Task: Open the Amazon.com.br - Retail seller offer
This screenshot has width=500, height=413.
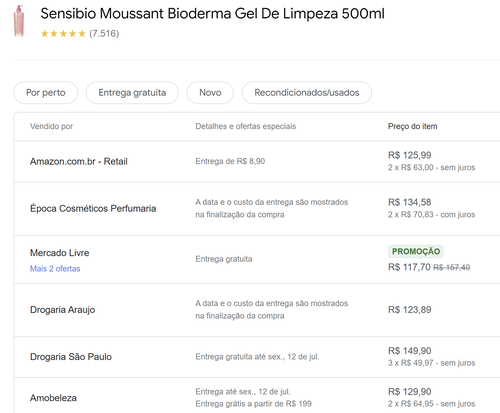Action: [x=79, y=162]
